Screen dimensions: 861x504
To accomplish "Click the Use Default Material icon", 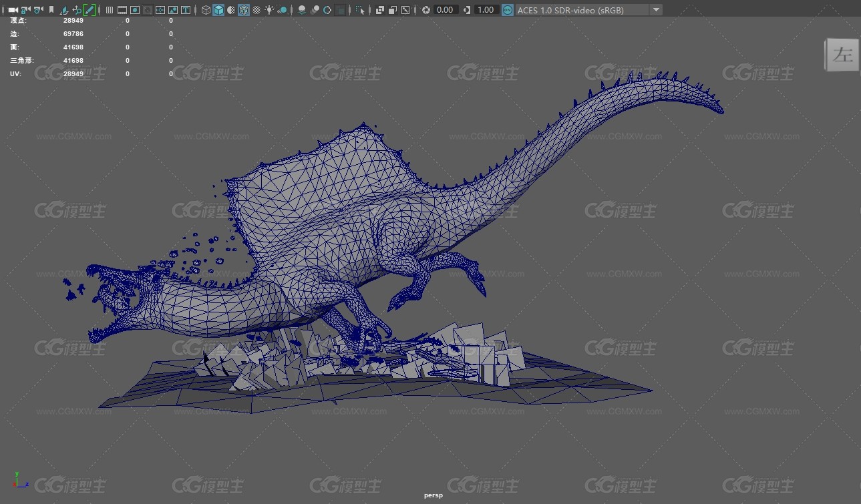I will coord(231,10).
